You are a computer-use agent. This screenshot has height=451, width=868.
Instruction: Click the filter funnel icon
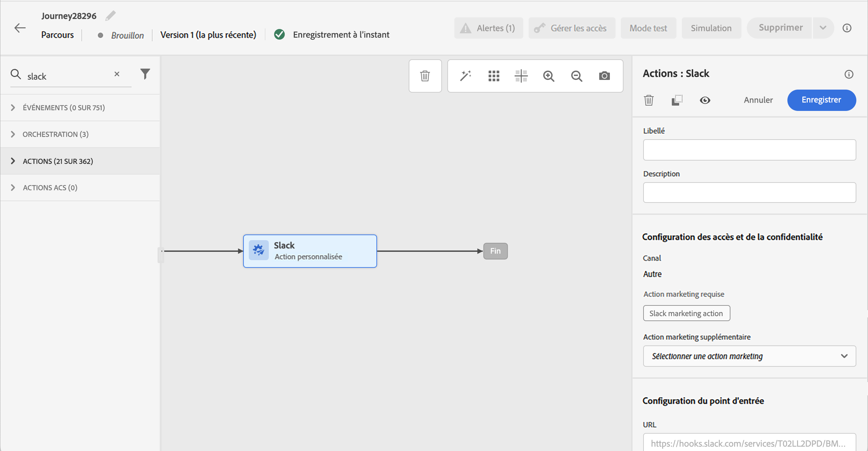pos(145,74)
